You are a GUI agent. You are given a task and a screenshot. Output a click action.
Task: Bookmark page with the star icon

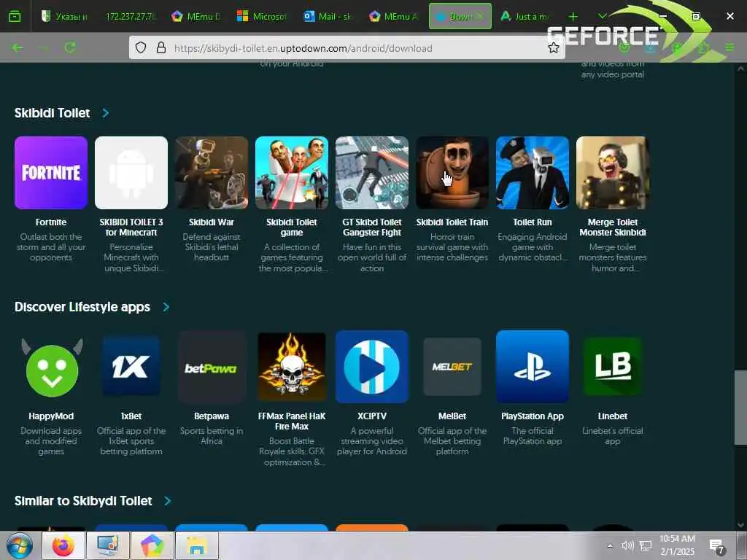pyautogui.click(x=553, y=47)
